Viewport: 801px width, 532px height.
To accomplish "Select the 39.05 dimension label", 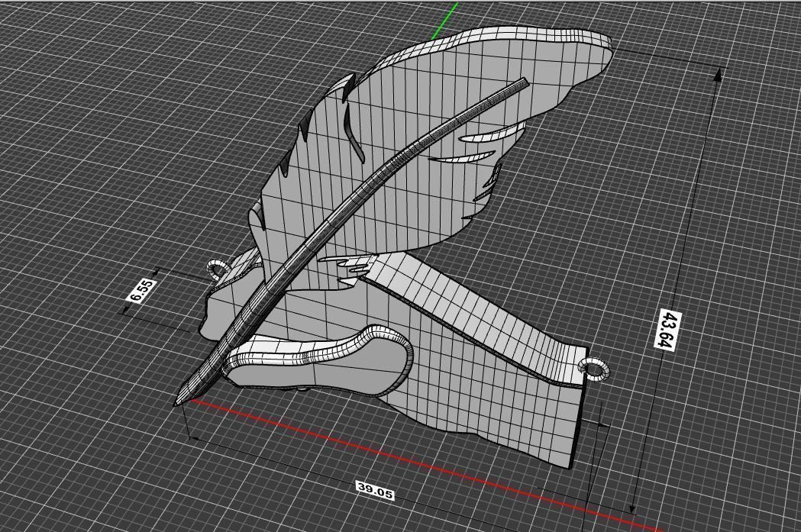I will [x=376, y=490].
